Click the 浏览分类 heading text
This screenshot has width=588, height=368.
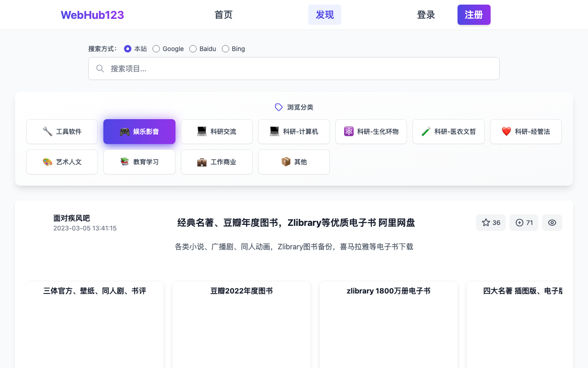300,107
